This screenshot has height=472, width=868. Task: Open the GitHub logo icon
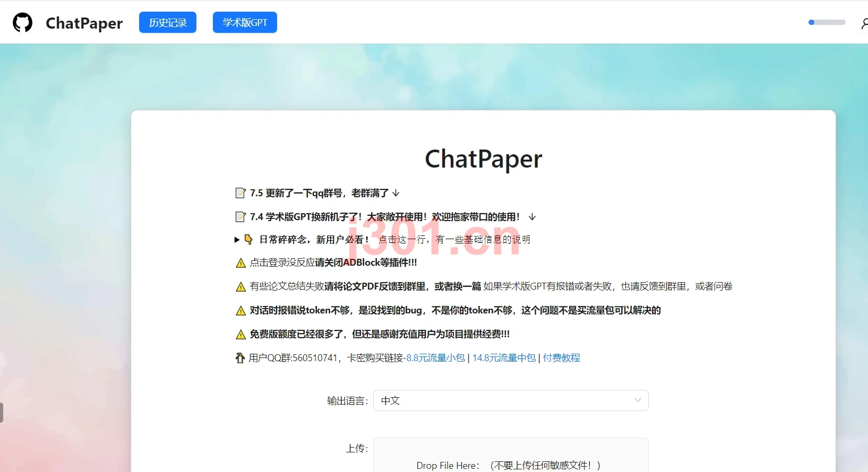click(22, 23)
